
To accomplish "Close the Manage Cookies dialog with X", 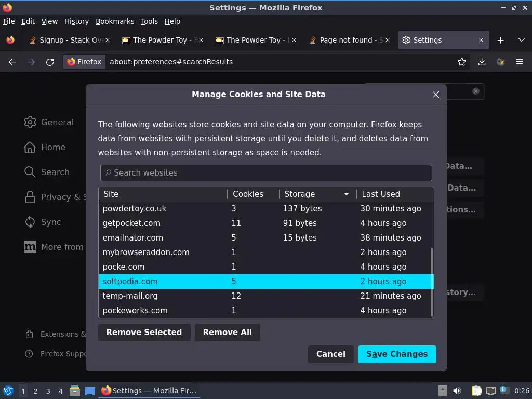I will click(x=436, y=95).
